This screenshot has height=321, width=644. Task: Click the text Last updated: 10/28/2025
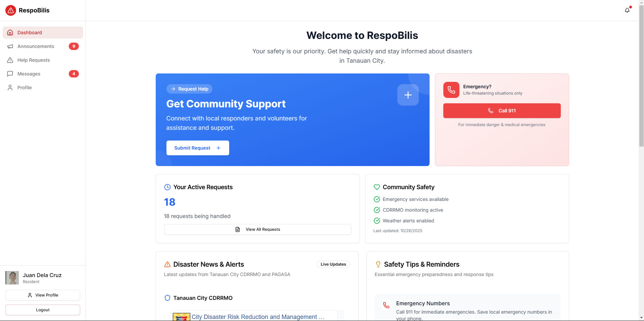click(x=398, y=231)
